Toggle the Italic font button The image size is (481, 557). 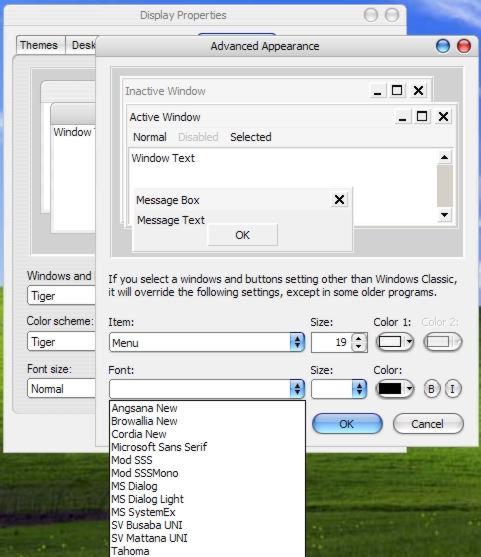pyautogui.click(x=453, y=389)
